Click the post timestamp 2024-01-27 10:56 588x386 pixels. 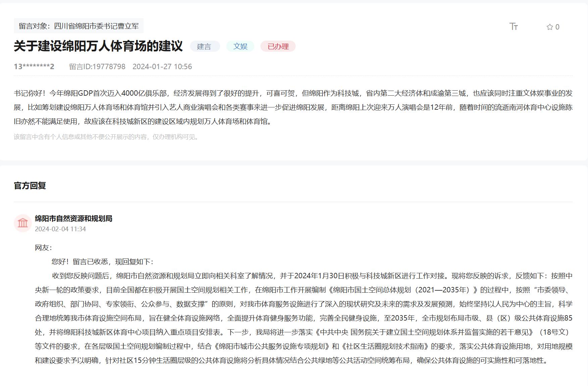[x=162, y=66]
